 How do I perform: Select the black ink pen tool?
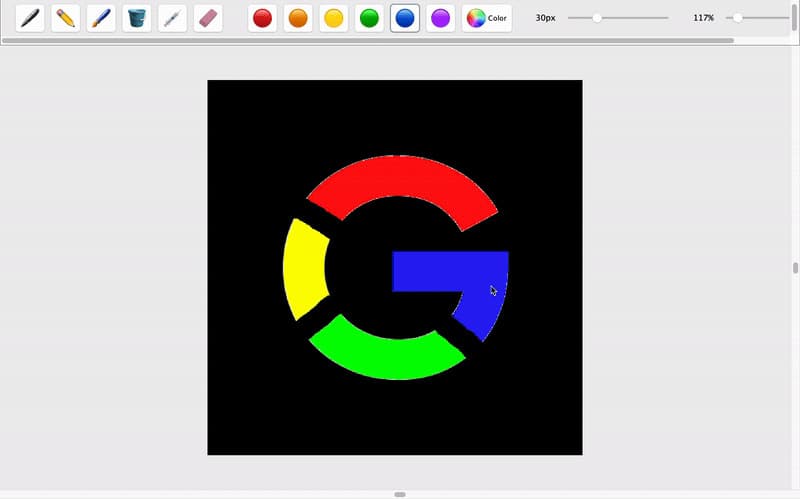30,18
